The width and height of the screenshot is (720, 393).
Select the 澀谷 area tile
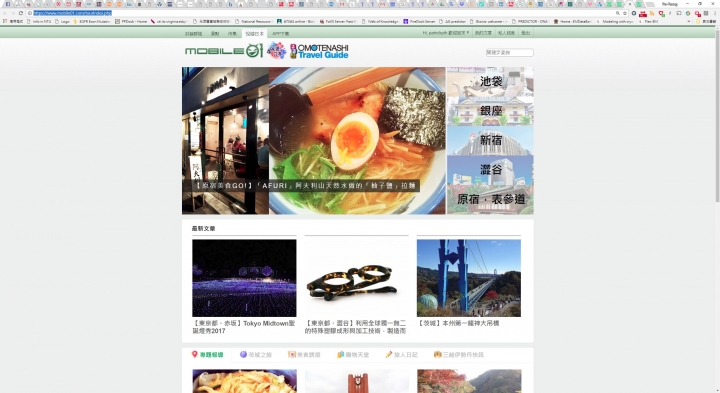(490, 170)
